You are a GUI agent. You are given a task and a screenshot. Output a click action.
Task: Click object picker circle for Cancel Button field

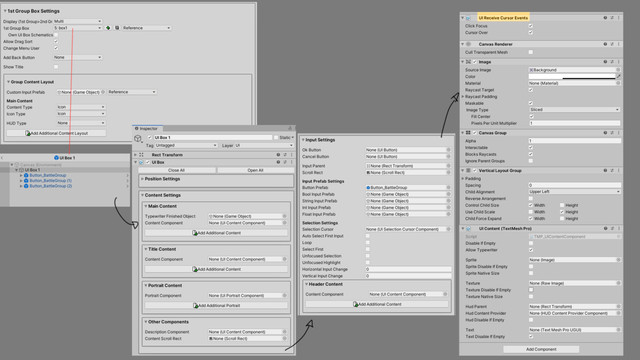point(448,156)
